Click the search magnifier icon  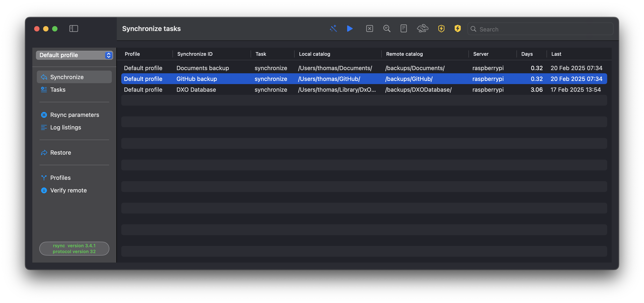pos(473,29)
